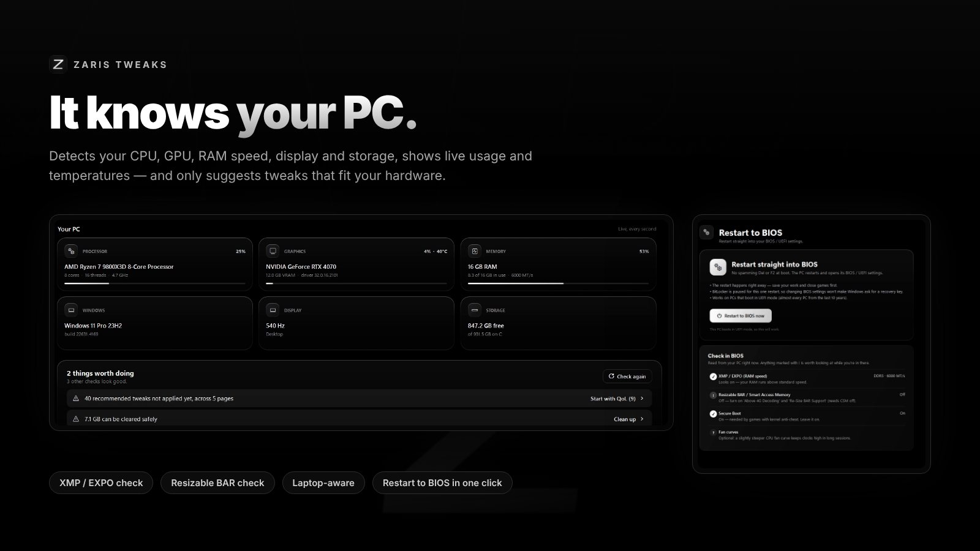Click NVIDIA GeForce RTX 4070 text
Image resolution: width=980 pixels, height=551 pixels.
(x=301, y=267)
